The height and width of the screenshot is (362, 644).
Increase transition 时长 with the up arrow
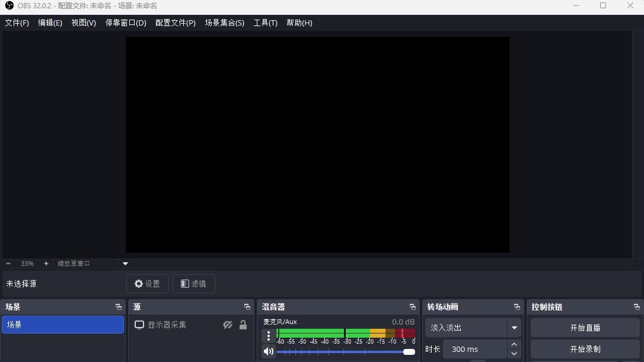pyautogui.click(x=514, y=344)
